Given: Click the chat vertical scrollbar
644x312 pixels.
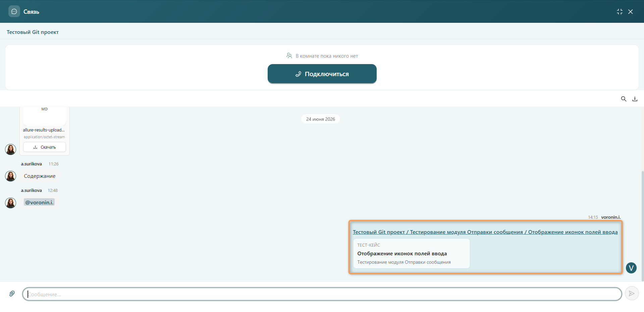Looking at the screenshot, I should tap(642, 226).
